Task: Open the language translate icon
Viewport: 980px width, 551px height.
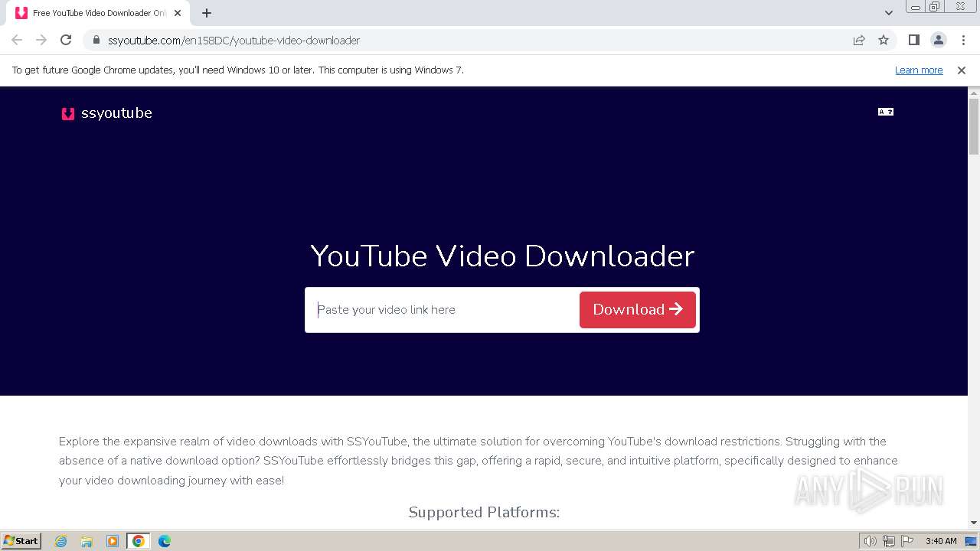Action: [x=886, y=112]
